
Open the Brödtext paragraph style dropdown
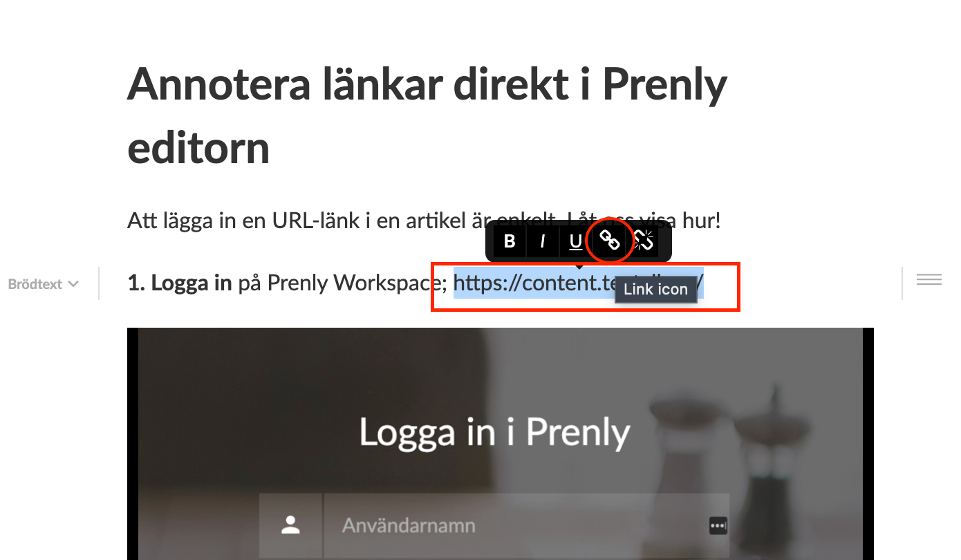(x=43, y=284)
